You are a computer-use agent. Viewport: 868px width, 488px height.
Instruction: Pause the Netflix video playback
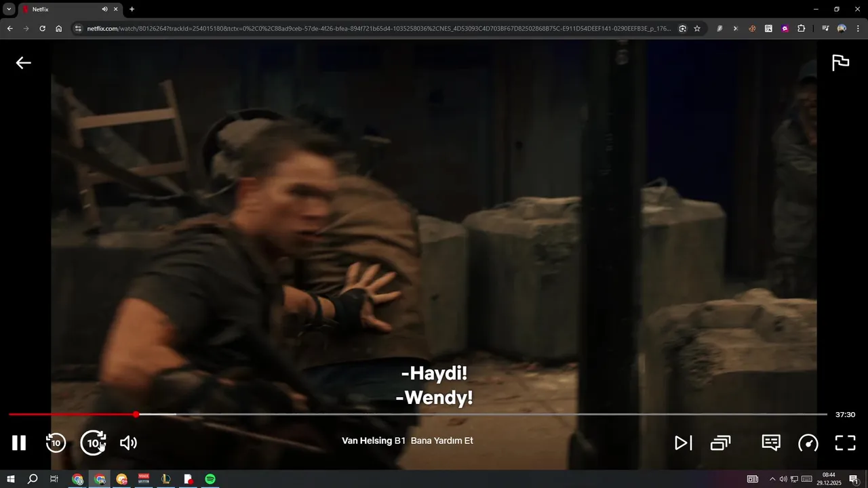(19, 443)
